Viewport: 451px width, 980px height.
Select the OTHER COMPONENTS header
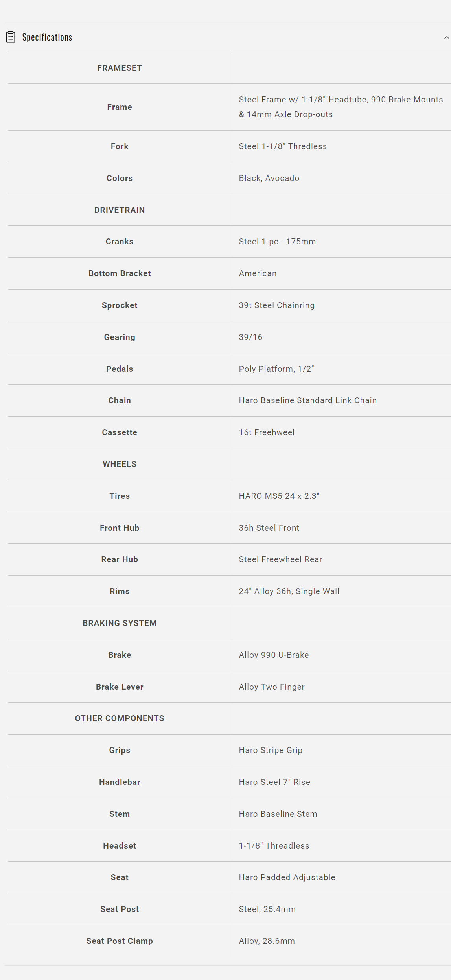(x=120, y=718)
